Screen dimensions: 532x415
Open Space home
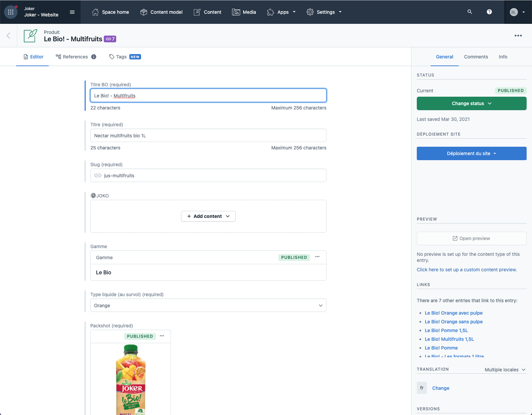tap(110, 12)
